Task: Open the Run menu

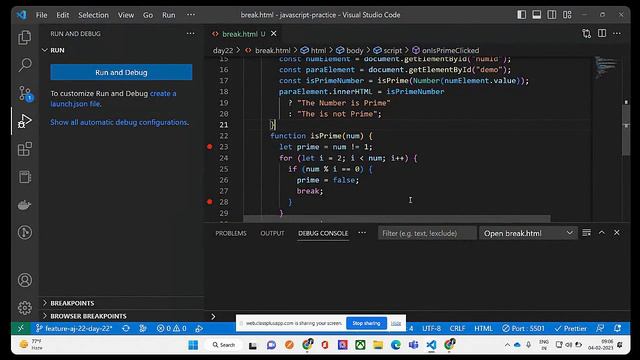Action: coord(169,15)
